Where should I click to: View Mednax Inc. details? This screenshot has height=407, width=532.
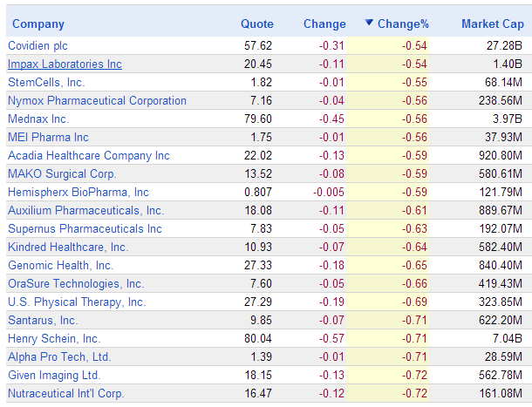(x=38, y=119)
